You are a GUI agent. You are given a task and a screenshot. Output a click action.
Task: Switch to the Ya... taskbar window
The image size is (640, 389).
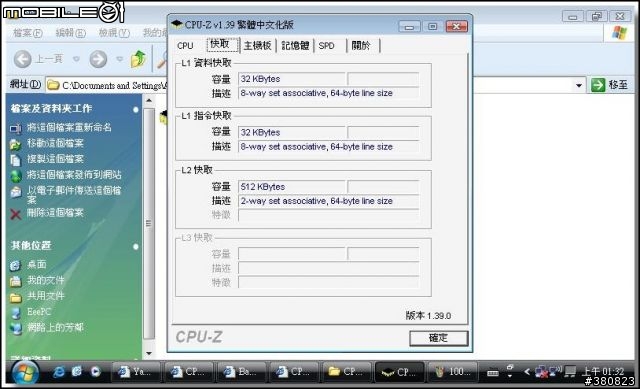coord(135,372)
